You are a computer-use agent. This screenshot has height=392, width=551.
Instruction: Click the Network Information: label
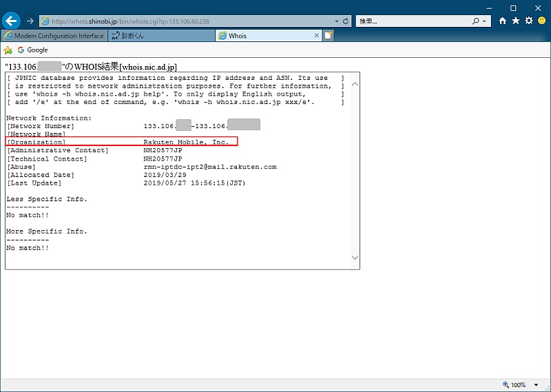tap(49, 118)
